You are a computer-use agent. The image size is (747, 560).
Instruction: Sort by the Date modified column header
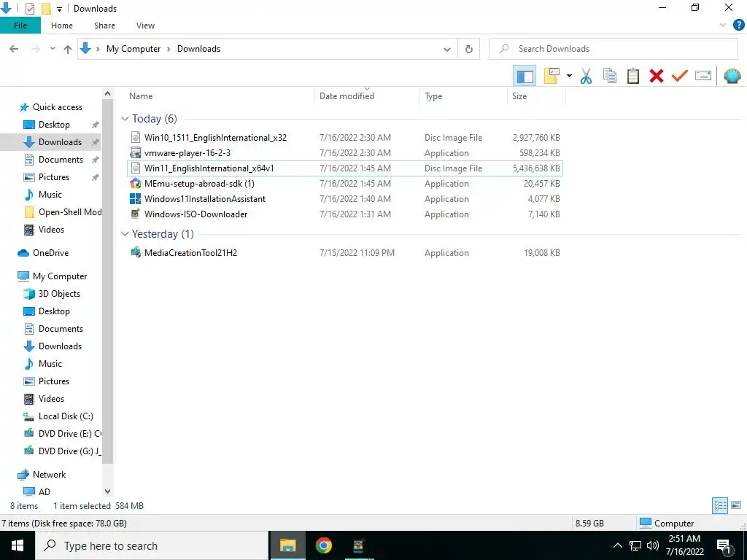tap(347, 96)
